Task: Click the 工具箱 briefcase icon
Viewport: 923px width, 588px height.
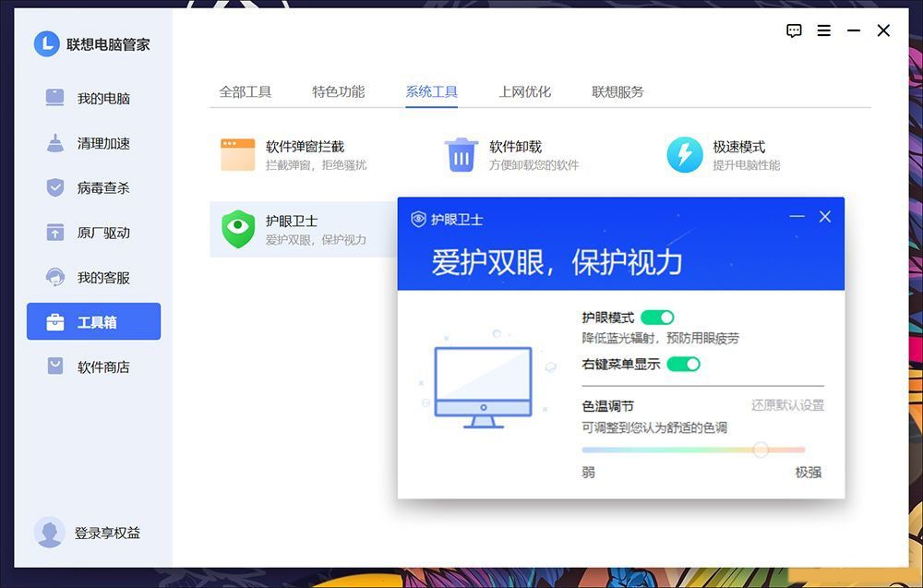Action: coord(54,322)
